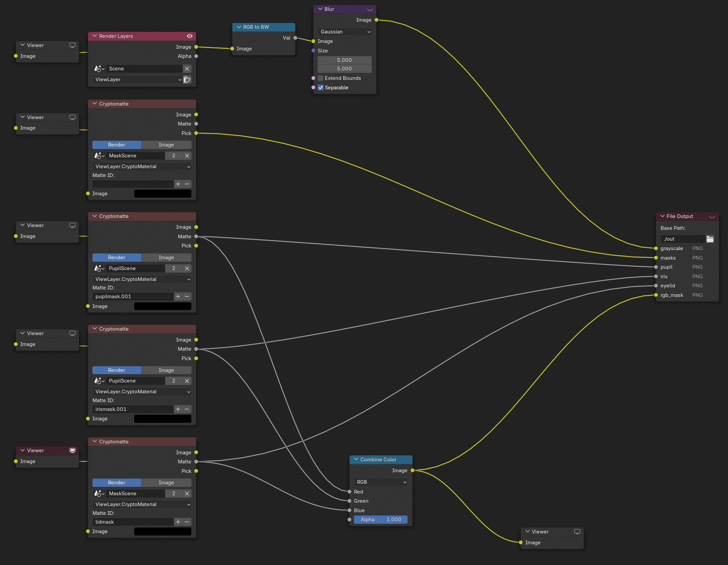Click − to remove a Matte ID entry

pyautogui.click(x=187, y=296)
